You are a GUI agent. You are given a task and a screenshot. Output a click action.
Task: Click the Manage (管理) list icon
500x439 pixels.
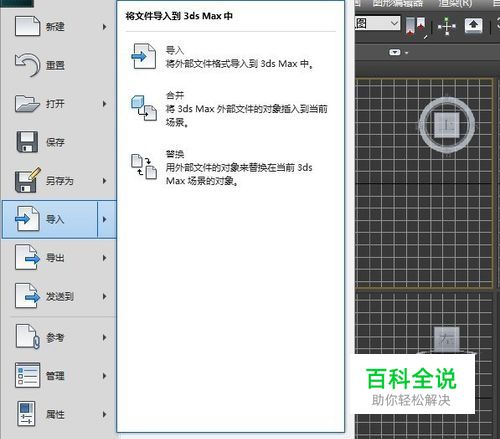[x=27, y=375]
